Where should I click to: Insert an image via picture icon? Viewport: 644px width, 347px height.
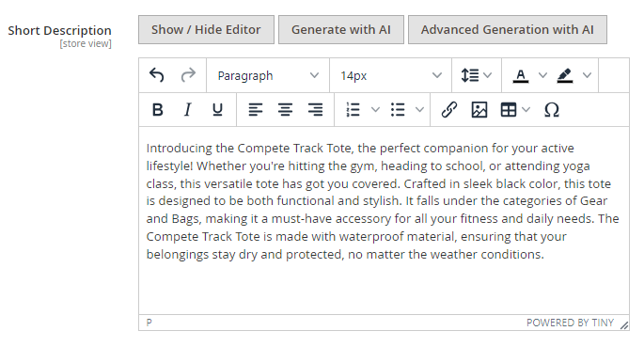coord(479,110)
